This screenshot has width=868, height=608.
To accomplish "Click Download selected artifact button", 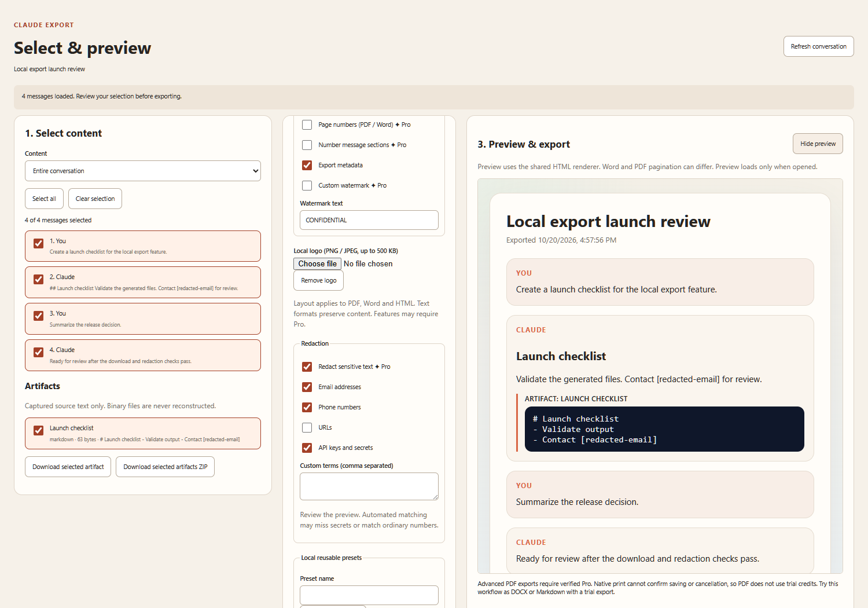I will click(68, 467).
